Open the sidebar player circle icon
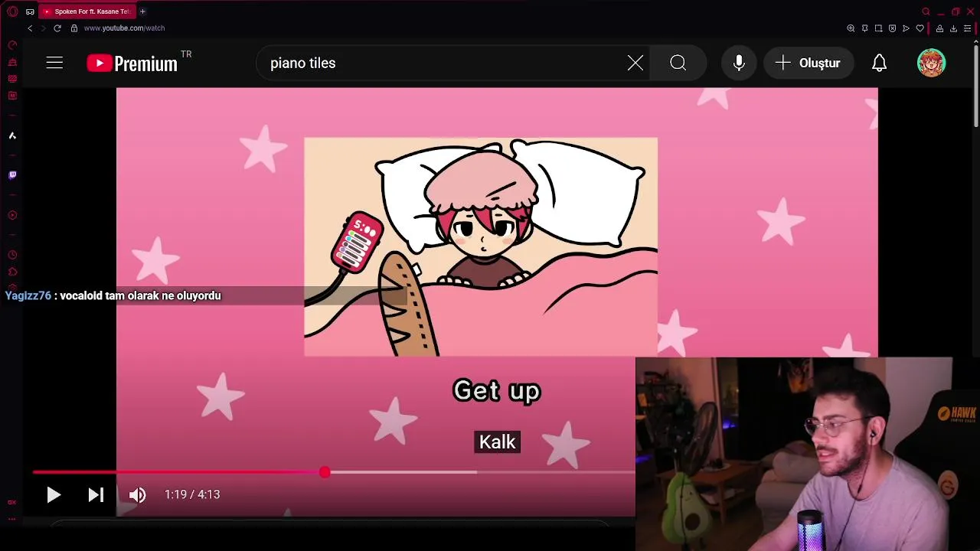Screen dimensions: 980x551 click(x=12, y=215)
